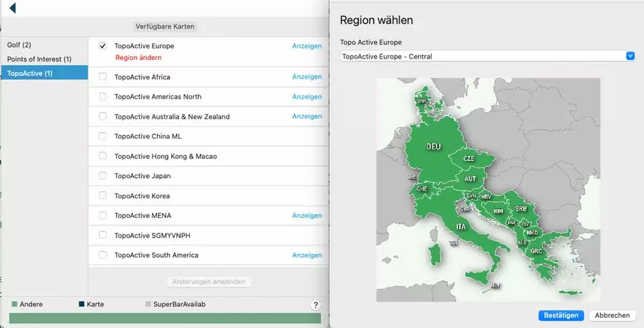This screenshot has width=644, height=328.
Task: Click ITA on the region map
Action: click(x=461, y=226)
